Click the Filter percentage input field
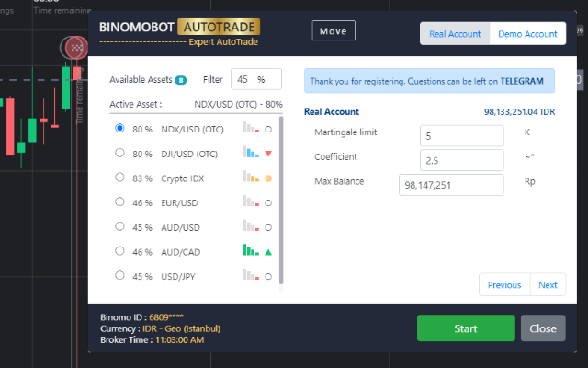588x368 pixels. (x=256, y=79)
